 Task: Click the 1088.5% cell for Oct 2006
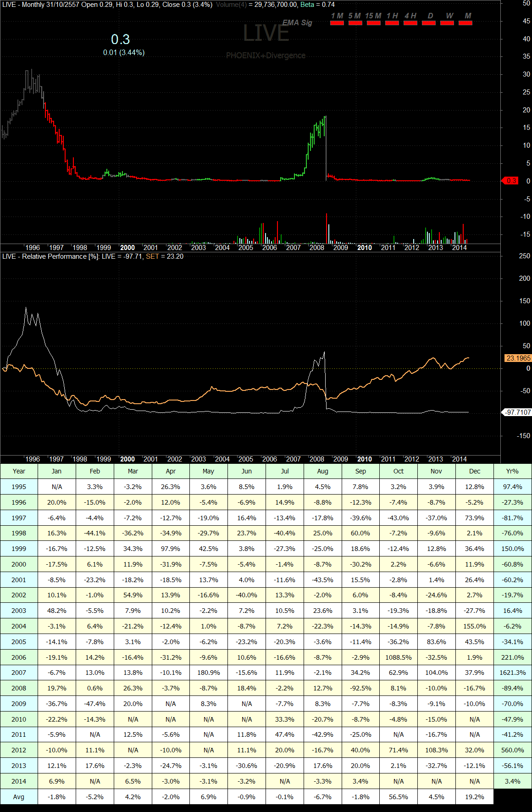399,657
